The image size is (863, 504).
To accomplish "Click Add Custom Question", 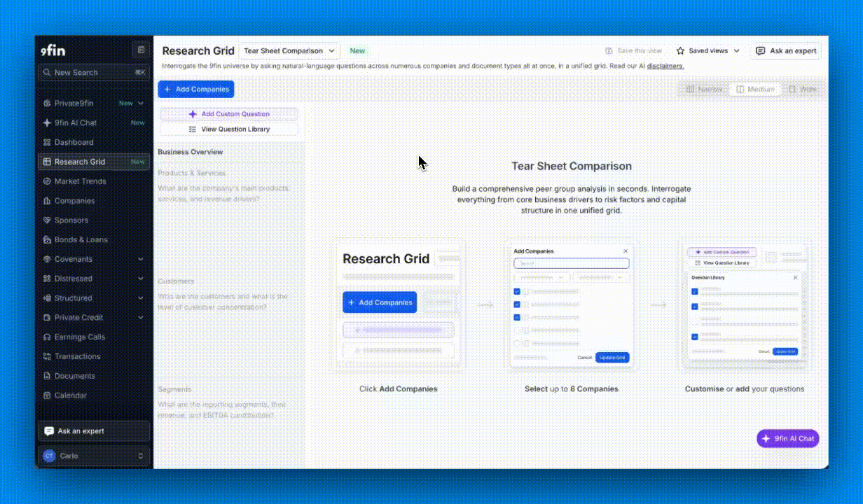I will pyautogui.click(x=229, y=114).
